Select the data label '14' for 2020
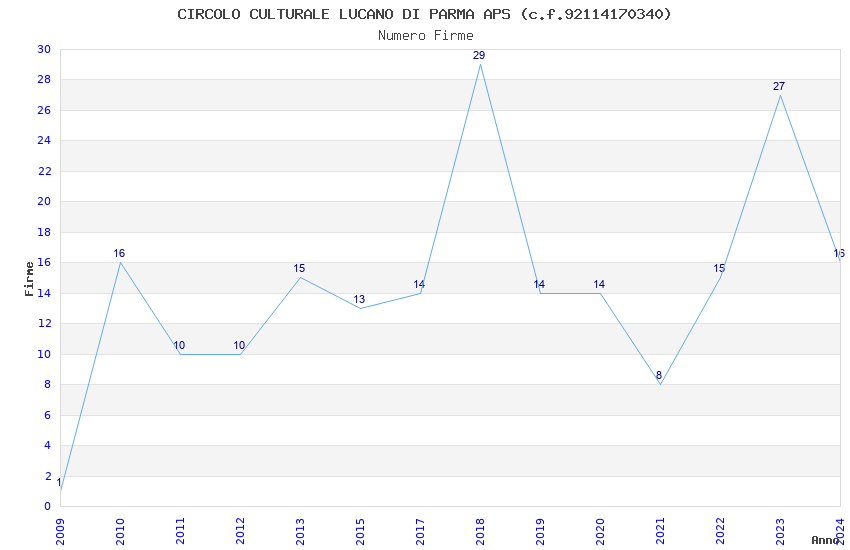The image size is (850, 550). pyautogui.click(x=599, y=284)
